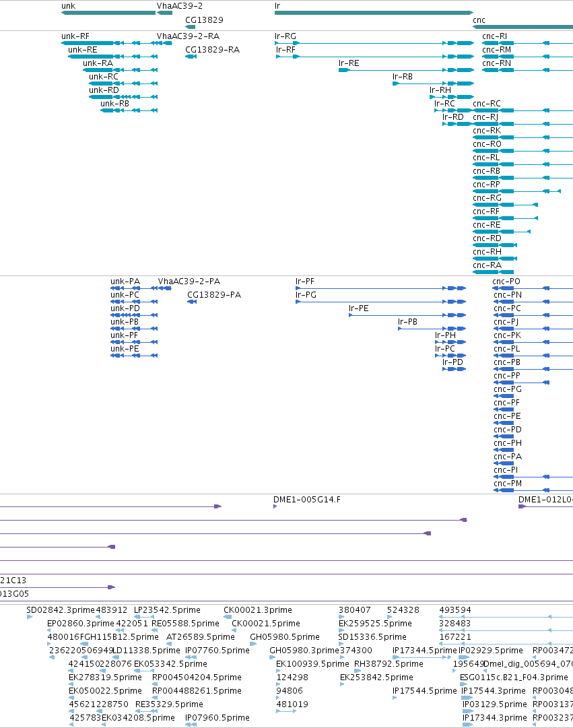
Task: Select transcript cnc-RP label
Action: pyautogui.click(x=487, y=185)
